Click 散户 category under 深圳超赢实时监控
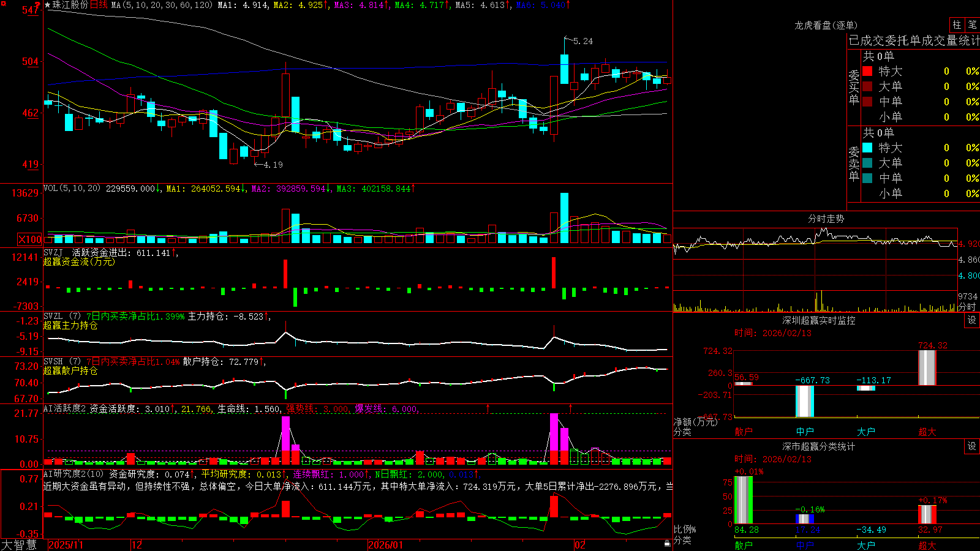This screenshot has height=551, width=980. [744, 432]
